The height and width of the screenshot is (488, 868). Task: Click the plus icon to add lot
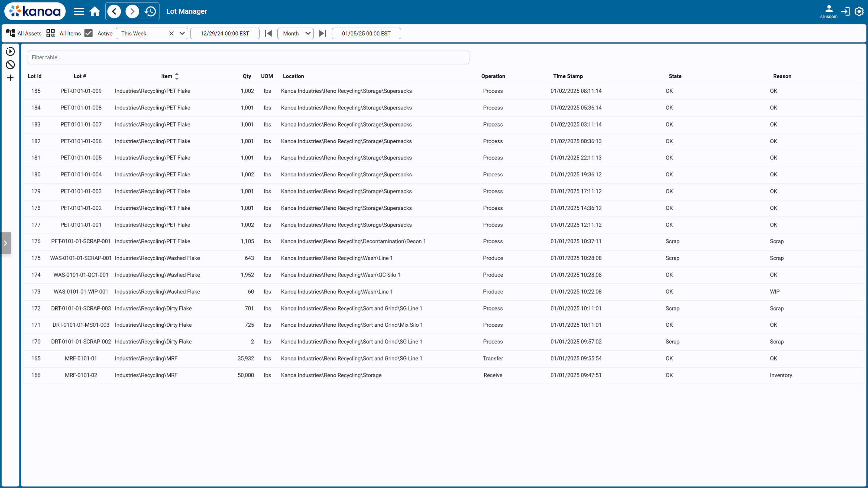(x=10, y=78)
